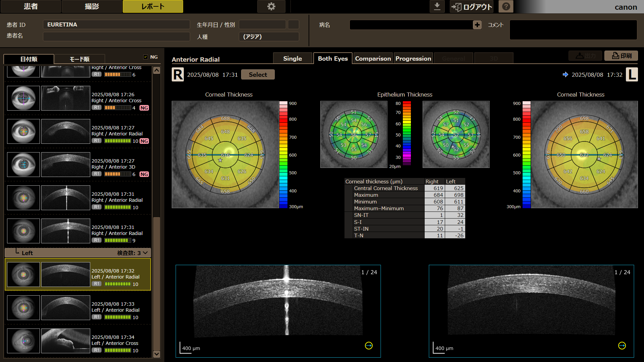Click the NG flag on 17:26 Anterior Cross exam
This screenshot has height=362, width=644.
click(144, 108)
